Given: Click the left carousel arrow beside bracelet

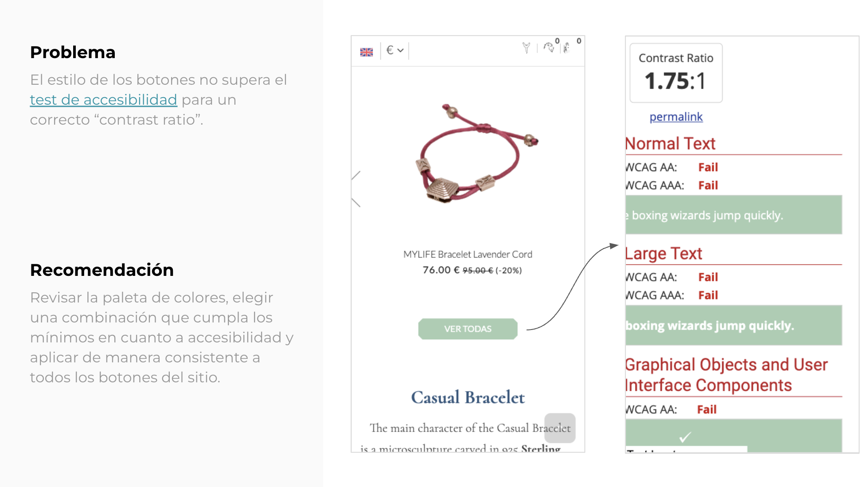Looking at the screenshot, I should tap(356, 189).
